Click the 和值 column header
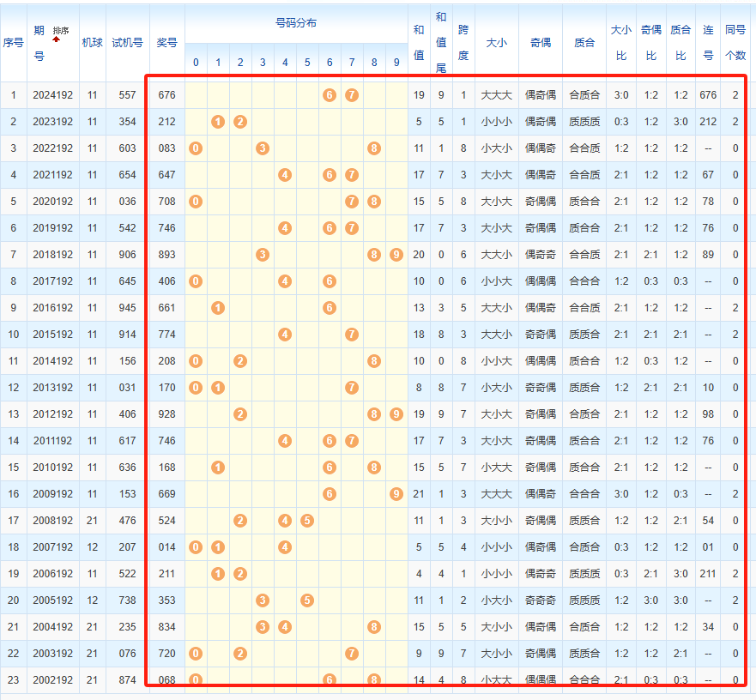Screen dimensions: 756x700 419,42
